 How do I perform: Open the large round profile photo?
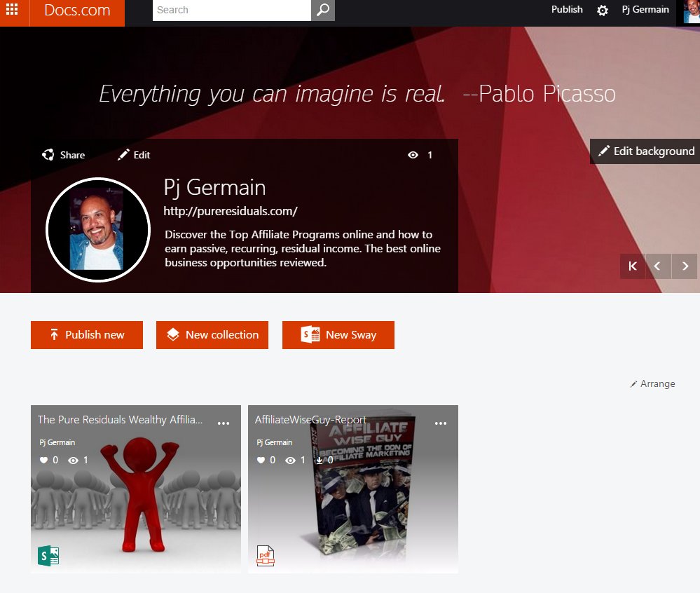point(98,230)
